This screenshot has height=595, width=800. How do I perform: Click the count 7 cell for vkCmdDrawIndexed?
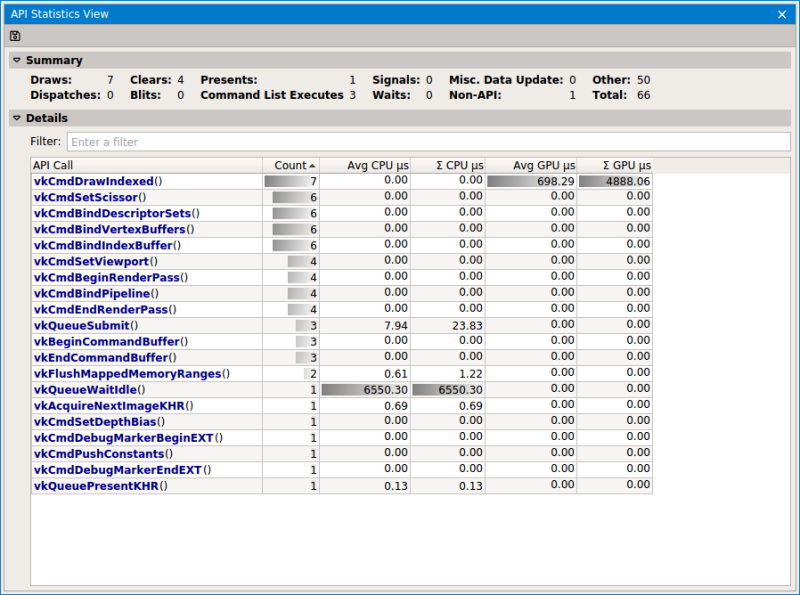coord(291,181)
